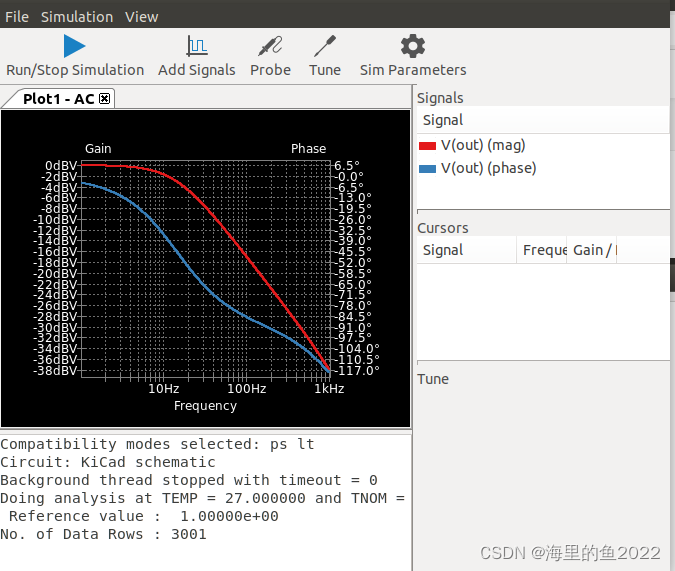This screenshot has height=571, width=675.
Task: Click the 'Reference value' console line
Action: [144, 516]
